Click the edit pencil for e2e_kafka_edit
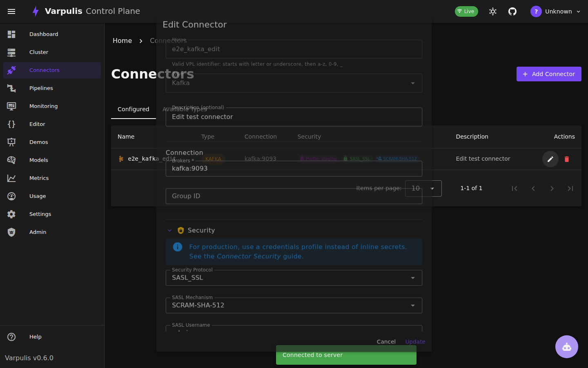 pyautogui.click(x=550, y=159)
